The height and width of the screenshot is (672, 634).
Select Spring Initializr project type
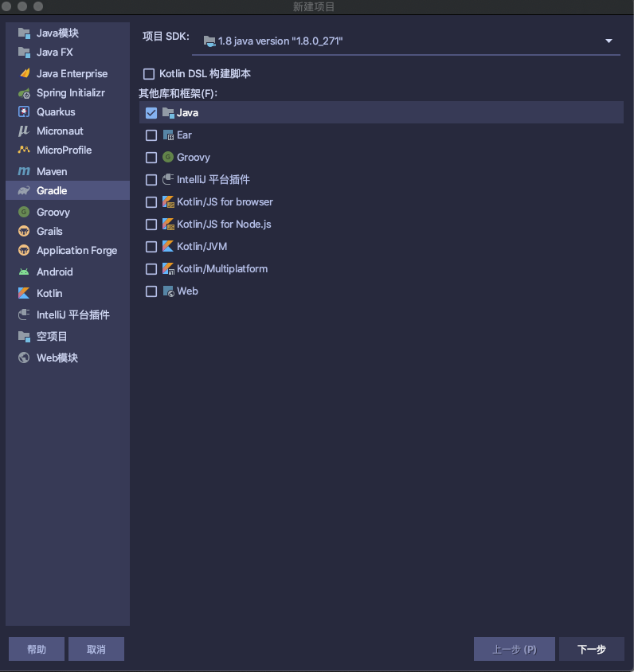(x=68, y=93)
